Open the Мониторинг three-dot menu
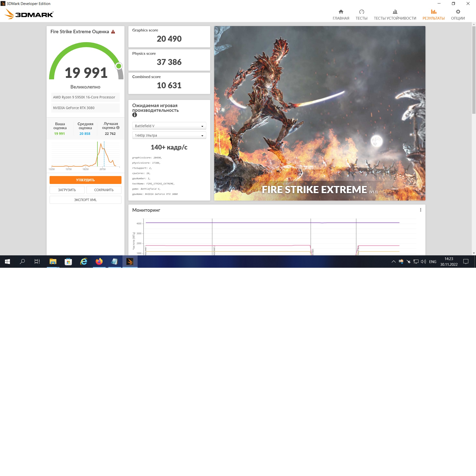This screenshot has height=476, width=476. [x=420, y=210]
